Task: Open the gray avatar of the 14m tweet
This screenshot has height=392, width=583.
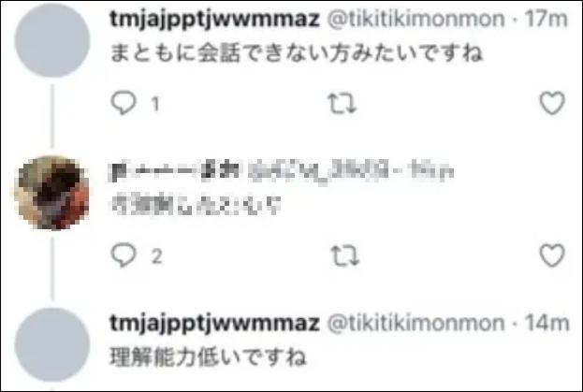Action: point(52,345)
